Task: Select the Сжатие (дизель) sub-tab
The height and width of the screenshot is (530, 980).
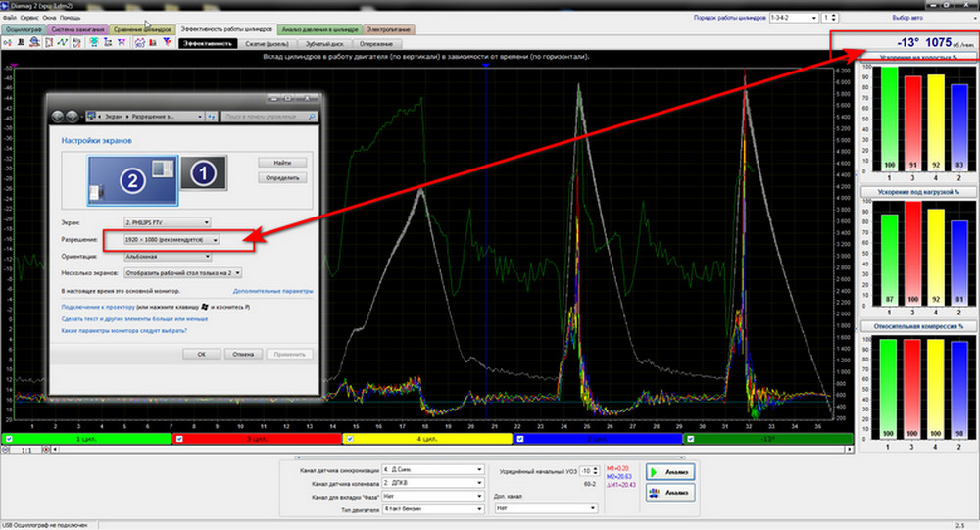Action: [x=267, y=44]
